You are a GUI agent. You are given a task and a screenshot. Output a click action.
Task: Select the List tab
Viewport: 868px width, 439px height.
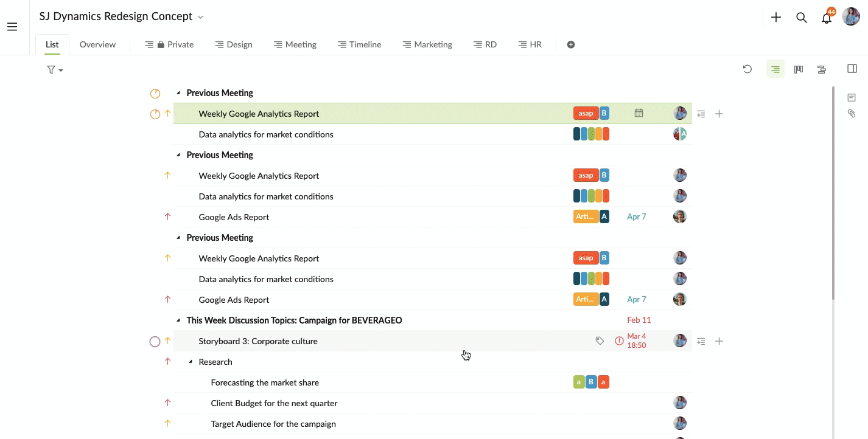point(52,44)
